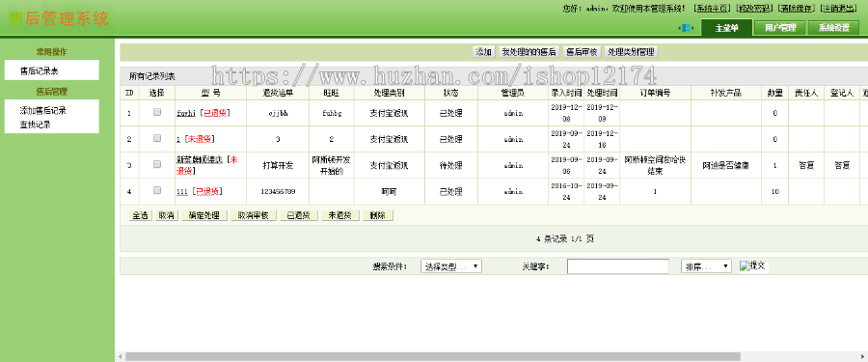Click the 提交 search submit image button
868x362 pixels.
(x=753, y=266)
